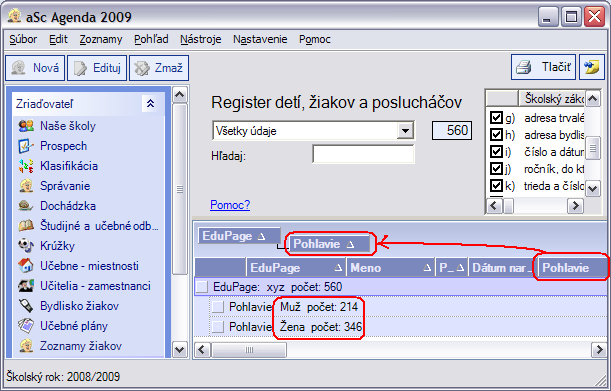Screen dimensions: 611x391
Task: Click the Školský zákon list header
Action: pyautogui.click(x=551, y=98)
